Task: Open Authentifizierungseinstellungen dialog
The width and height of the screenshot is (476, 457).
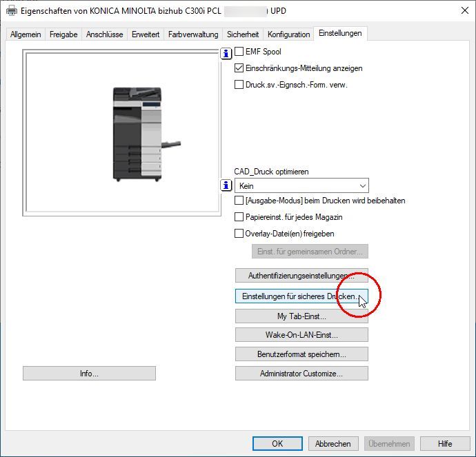Action: tap(301, 276)
